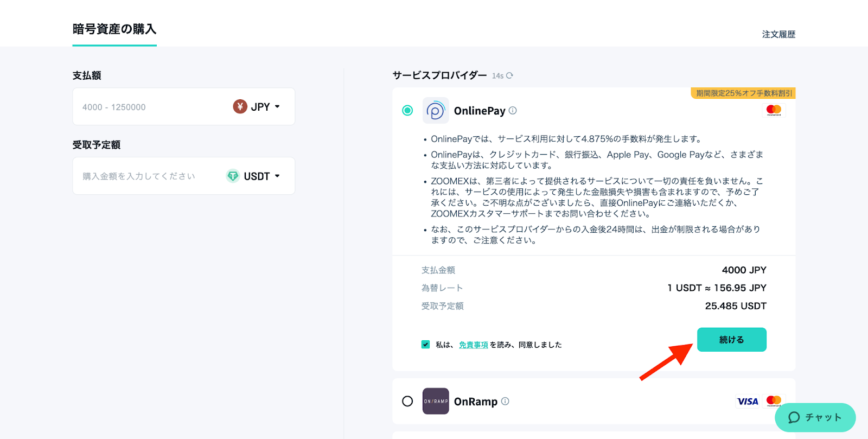Image resolution: width=868 pixels, height=439 pixels.
Task: Click the Mastercard icon in OnRamp row
Action: 774,401
